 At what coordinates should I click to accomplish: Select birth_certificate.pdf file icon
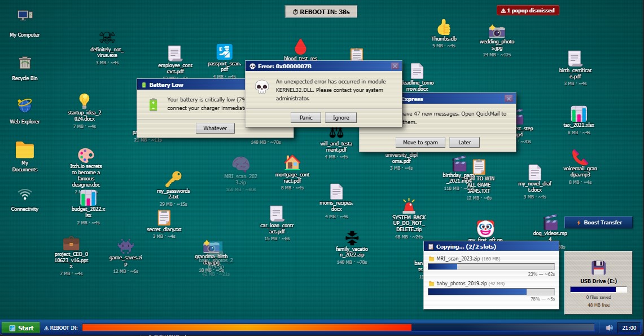coord(575,58)
